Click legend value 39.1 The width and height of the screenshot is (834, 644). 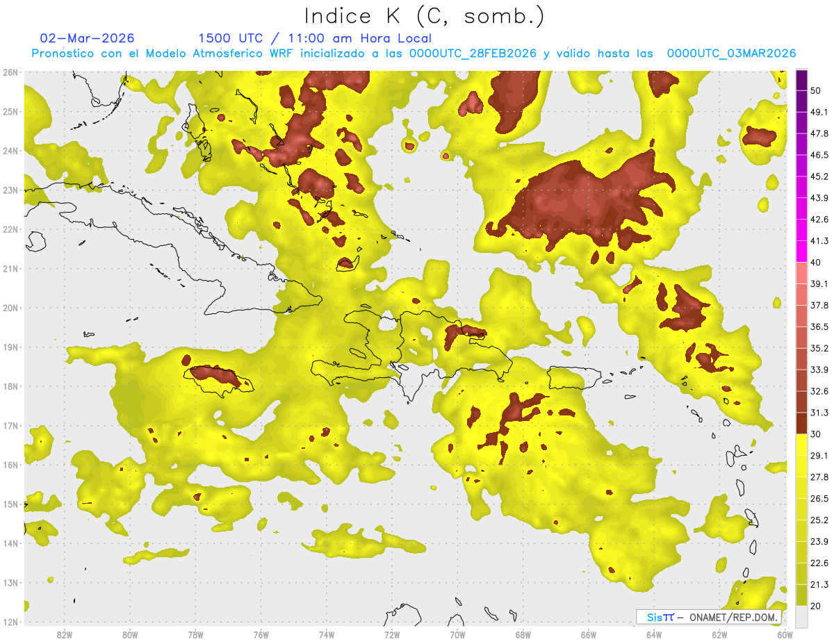coord(820,283)
